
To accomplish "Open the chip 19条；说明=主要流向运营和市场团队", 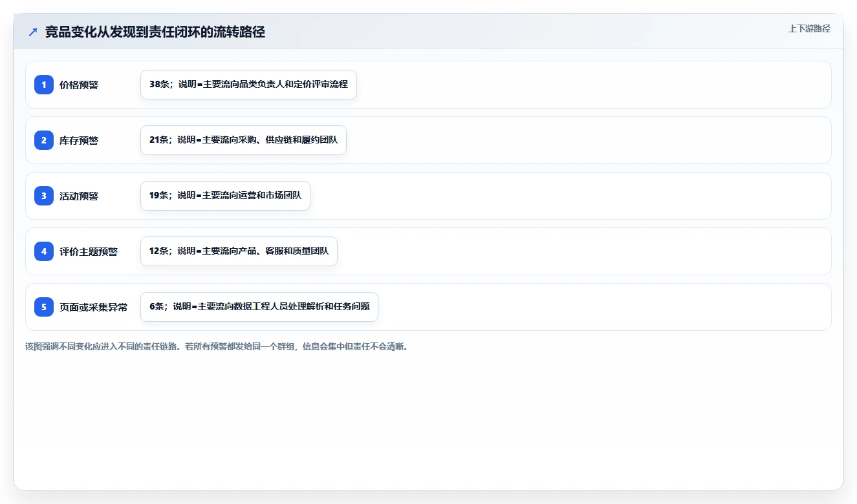I will pos(225,196).
